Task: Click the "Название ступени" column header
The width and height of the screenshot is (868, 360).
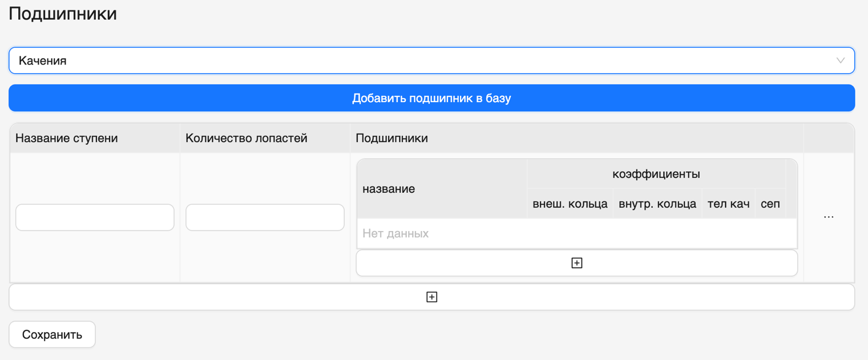Action: 64,137
